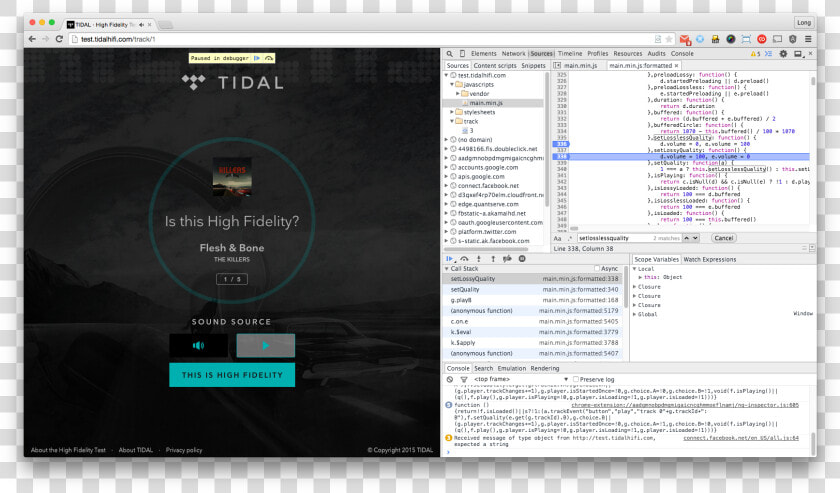840x493 pixels.
Task: Expand the vendor folder
Action: click(458, 94)
